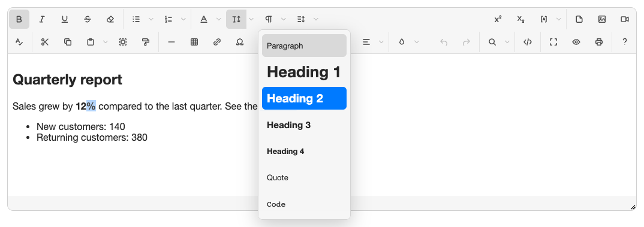Toggle italic formatting button

(41, 19)
